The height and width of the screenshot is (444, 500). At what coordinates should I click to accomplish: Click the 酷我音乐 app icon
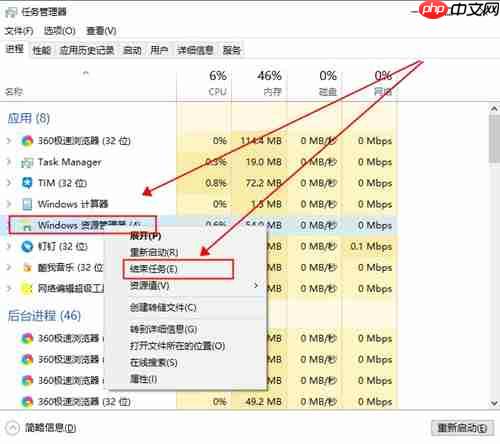(27, 267)
